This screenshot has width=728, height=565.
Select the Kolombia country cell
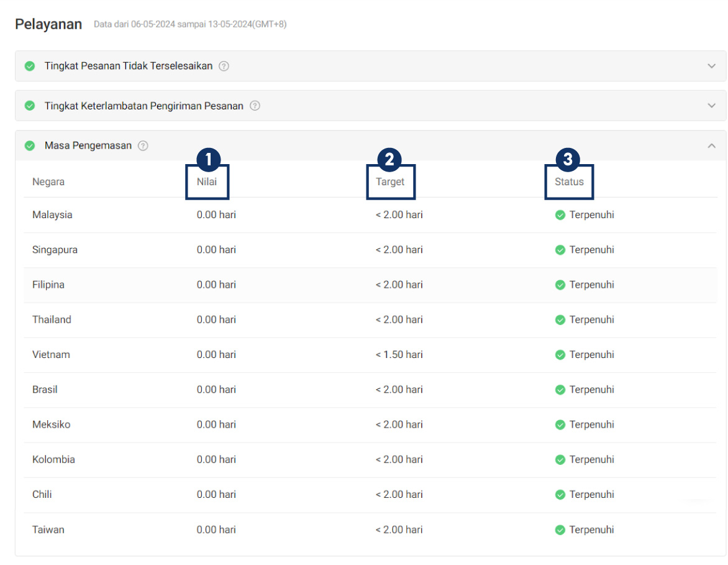pos(53,459)
